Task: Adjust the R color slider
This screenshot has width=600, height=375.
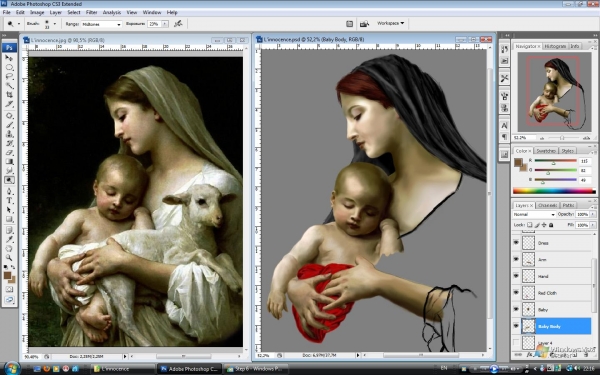Action: pyautogui.click(x=554, y=163)
